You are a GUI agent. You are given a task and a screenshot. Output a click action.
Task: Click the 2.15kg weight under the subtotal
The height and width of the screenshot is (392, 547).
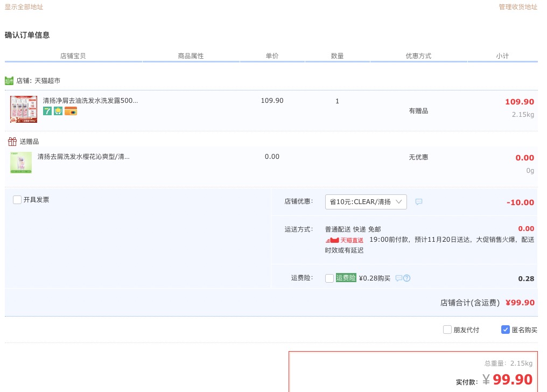pos(523,114)
